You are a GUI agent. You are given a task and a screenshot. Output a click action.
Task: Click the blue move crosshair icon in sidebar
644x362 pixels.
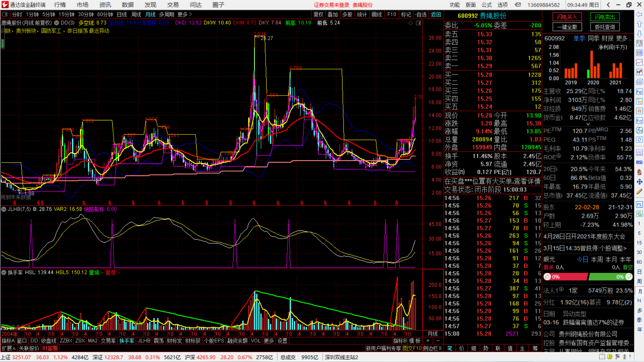tap(639, 182)
